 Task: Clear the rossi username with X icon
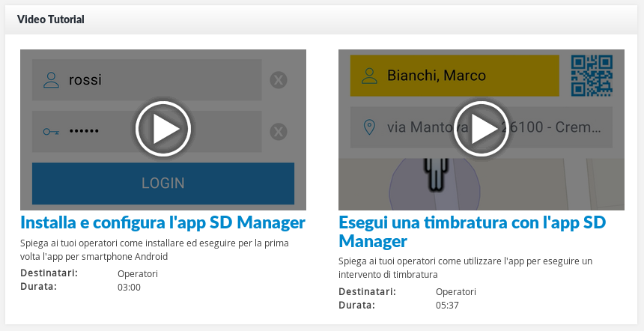(x=279, y=80)
